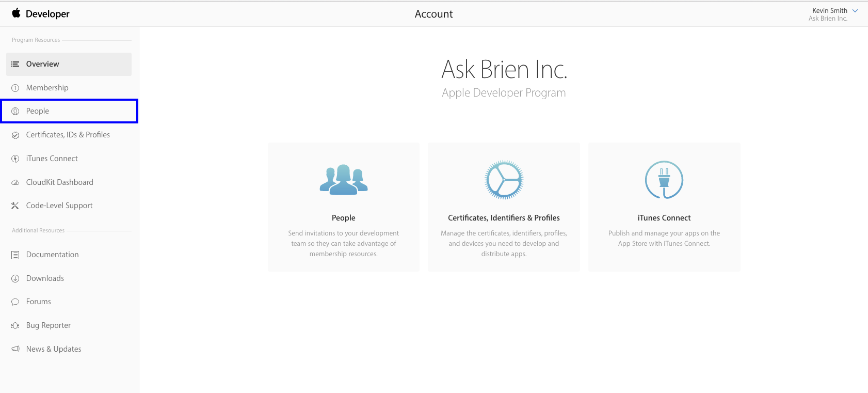
Task: Click the Membership info icon
Action: tap(15, 88)
